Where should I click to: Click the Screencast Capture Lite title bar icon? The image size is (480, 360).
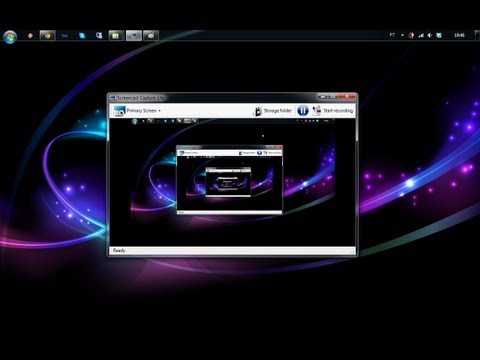pyautogui.click(x=113, y=98)
